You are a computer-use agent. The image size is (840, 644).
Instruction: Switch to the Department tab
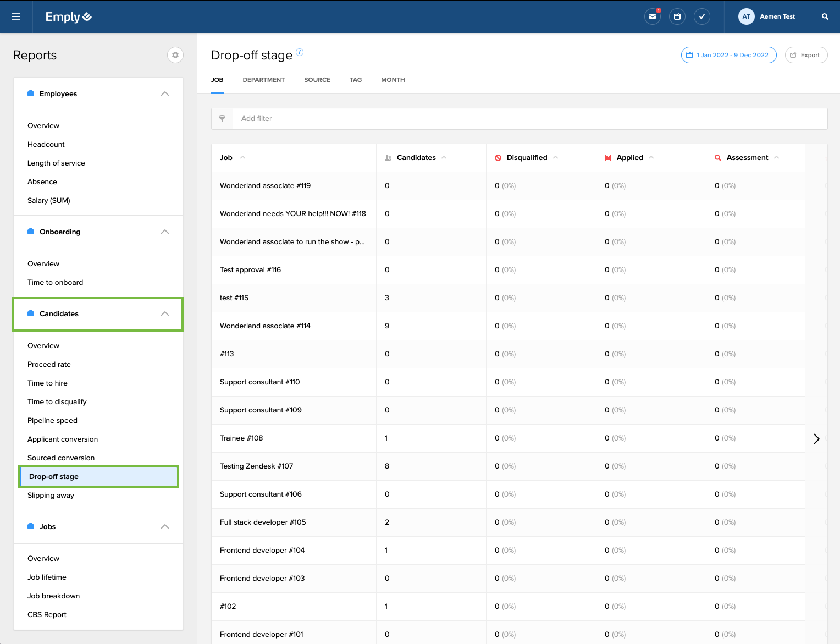(263, 80)
